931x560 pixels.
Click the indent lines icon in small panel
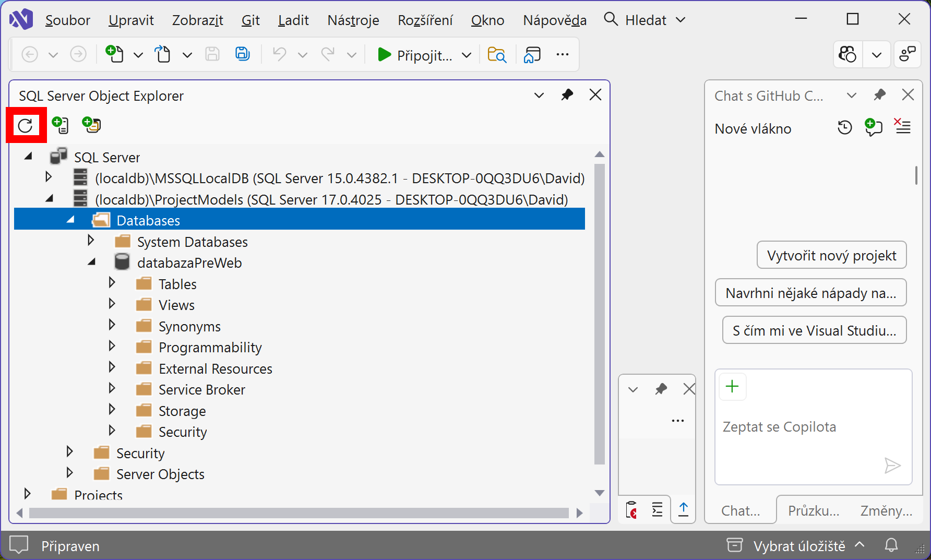pyautogui.click(x=658, y=509)
